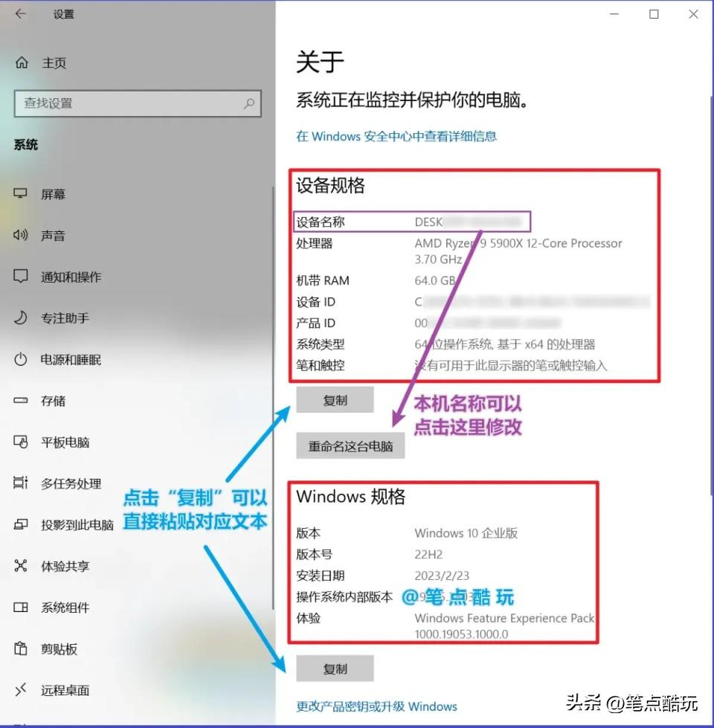Click the 64.0 GB RAM value
This screenshot has height=728, width=714.
pyautogui.click(x=435, y=280)
